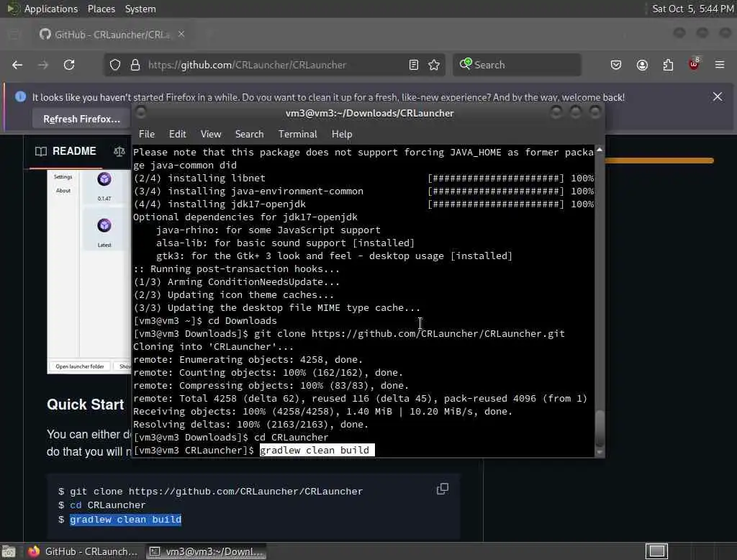Click the terminal title vm3@vm3:~/Downloads/CRLauncher
Viewport: 737px width, 560px height.
click(369, 113)
